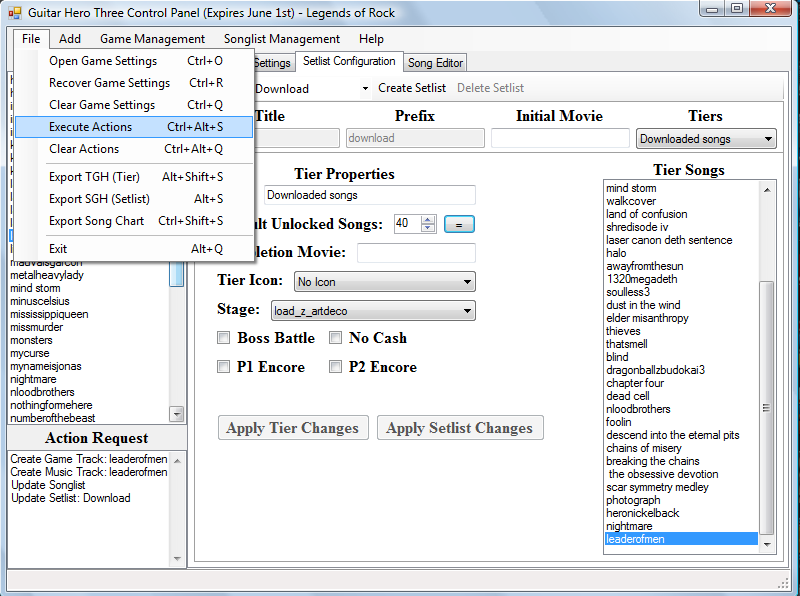Increase Unlocked Songs with the up spinner

[429, 219]
